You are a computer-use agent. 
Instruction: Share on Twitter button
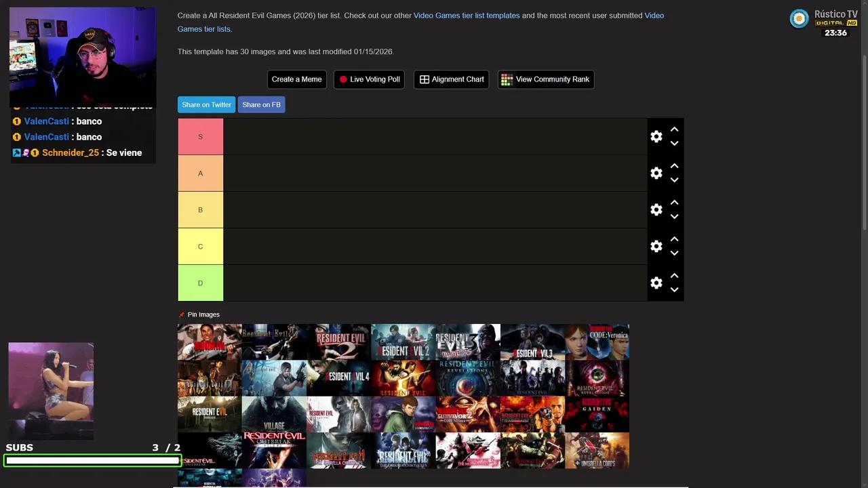coord(206,104)
